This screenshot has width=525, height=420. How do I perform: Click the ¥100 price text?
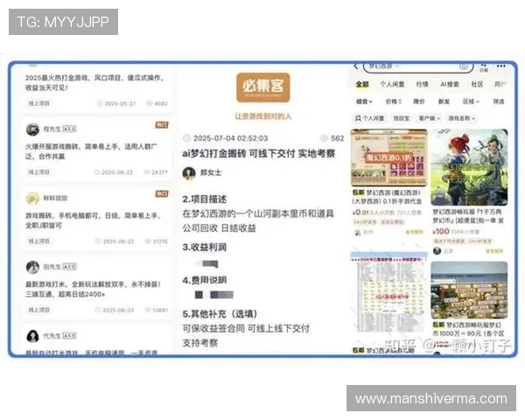tap(441, 231)
